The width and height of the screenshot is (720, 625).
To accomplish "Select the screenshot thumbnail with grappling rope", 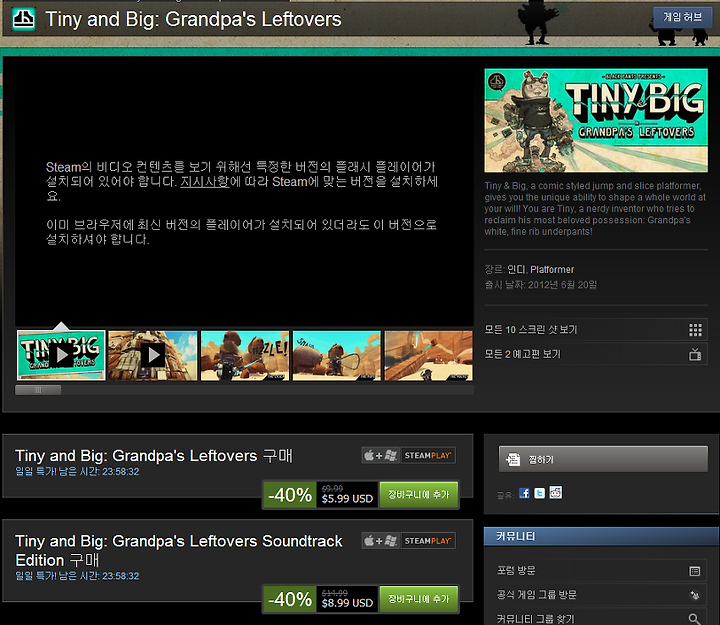I will [x=337, y=355].
